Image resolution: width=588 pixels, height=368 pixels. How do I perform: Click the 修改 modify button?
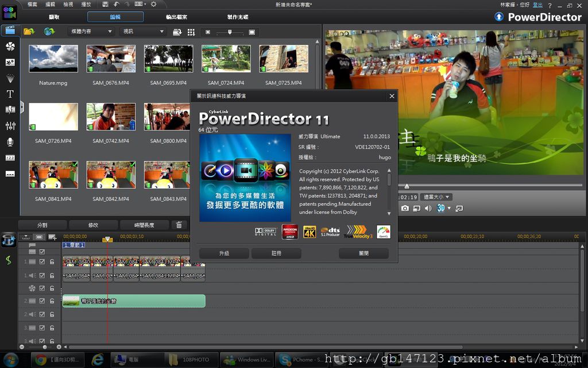pos(94,225)
